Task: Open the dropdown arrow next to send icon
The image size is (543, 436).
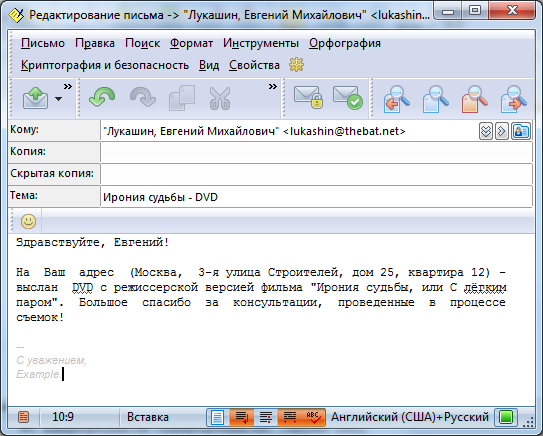Action: tap(59, 99)
